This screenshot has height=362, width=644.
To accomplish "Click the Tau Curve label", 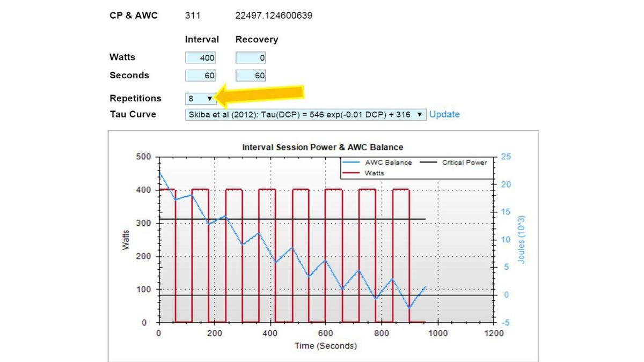I will tap(133, 114).
